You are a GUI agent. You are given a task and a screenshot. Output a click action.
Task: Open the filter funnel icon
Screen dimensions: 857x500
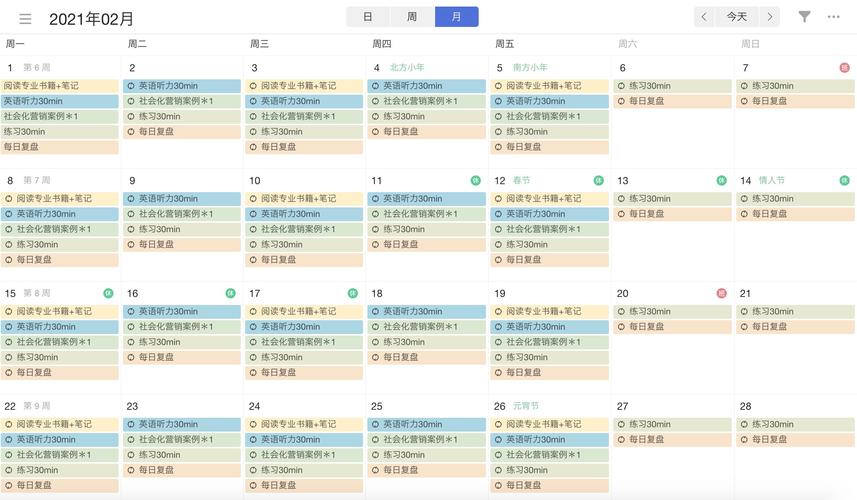(x=804, y=17)
